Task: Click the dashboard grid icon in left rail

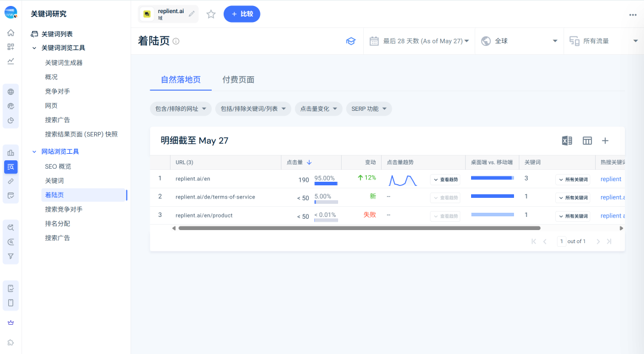Action: click(x=11, y=47)
